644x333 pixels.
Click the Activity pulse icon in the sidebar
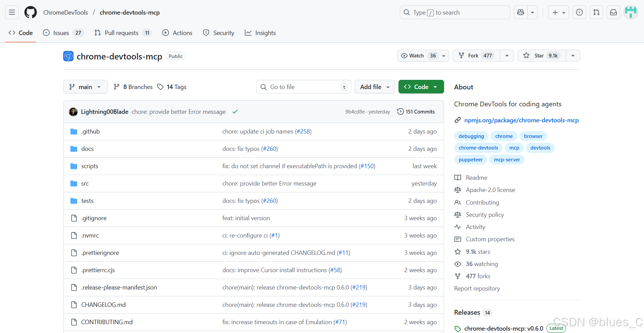click(458, 227)
